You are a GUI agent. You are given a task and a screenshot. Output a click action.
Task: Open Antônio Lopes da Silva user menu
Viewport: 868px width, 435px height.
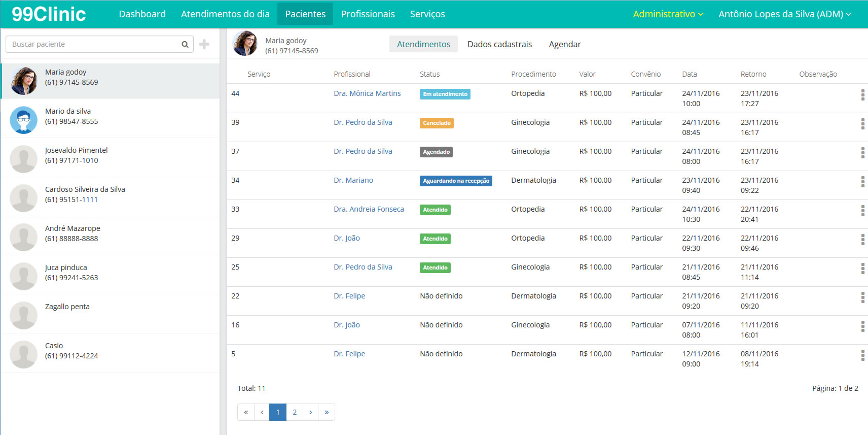tap(784, 14)
